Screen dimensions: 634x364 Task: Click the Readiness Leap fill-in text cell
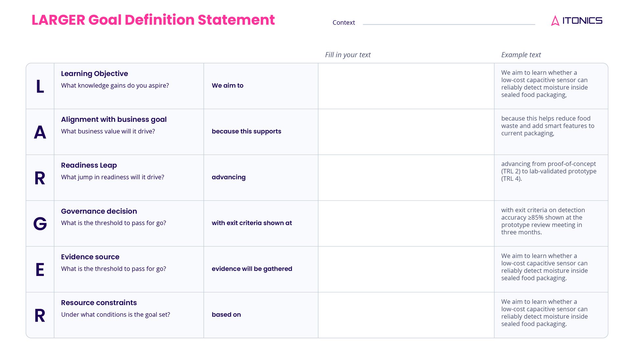(x=406, y=178)
